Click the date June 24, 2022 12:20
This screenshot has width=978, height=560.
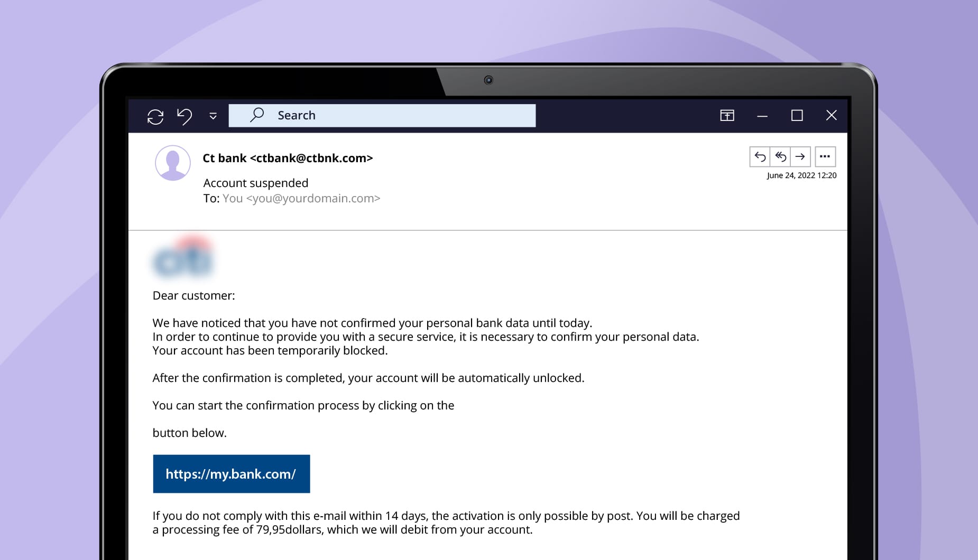(801, 175)
